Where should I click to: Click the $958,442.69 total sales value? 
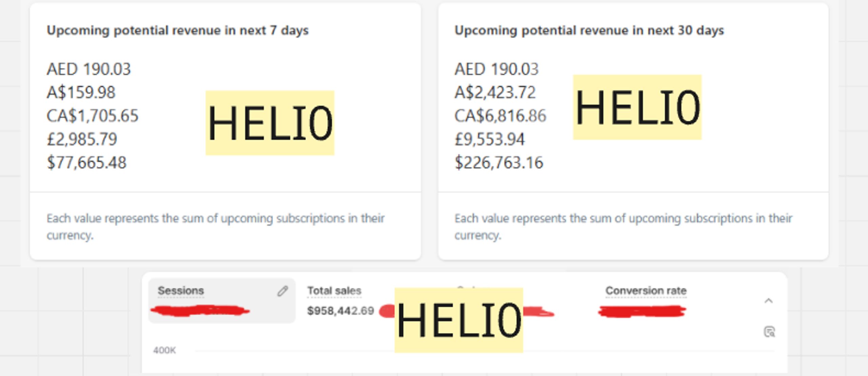pos(340,311)
